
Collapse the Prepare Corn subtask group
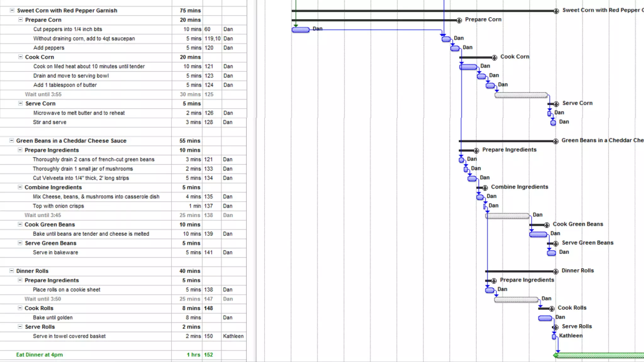pos(20,19)
